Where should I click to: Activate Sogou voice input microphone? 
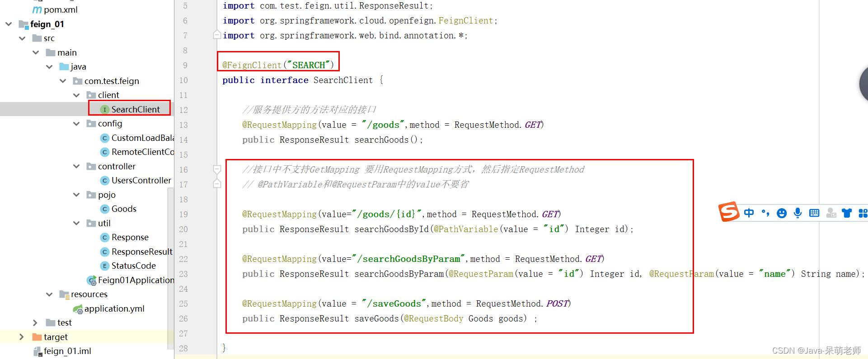(798, 213)
